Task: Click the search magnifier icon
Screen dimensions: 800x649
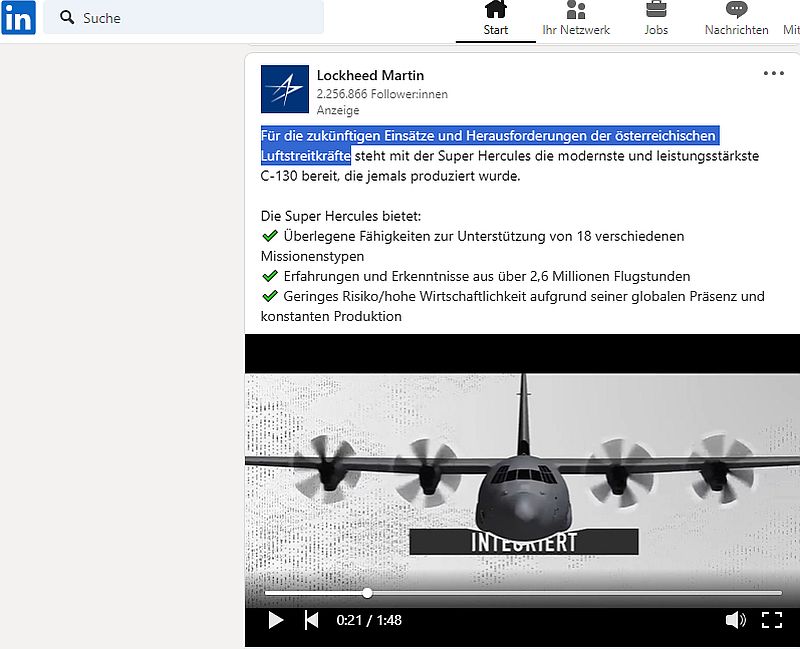Action: pos(67,17)
